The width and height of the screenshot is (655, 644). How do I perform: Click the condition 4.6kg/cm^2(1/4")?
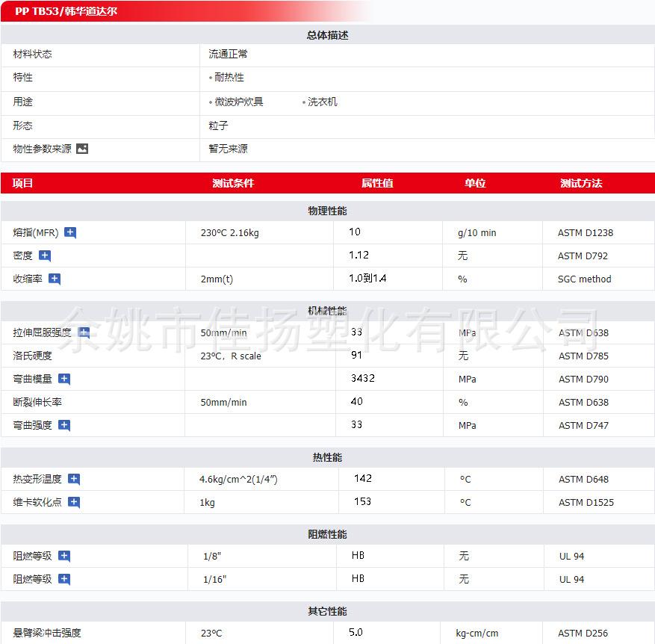[x=238, y=480]
